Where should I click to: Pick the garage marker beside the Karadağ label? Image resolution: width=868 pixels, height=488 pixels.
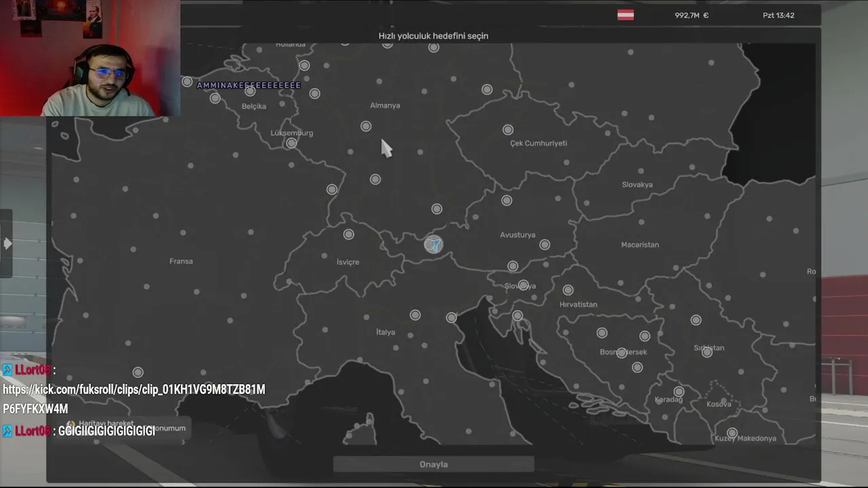click(679, 392)
